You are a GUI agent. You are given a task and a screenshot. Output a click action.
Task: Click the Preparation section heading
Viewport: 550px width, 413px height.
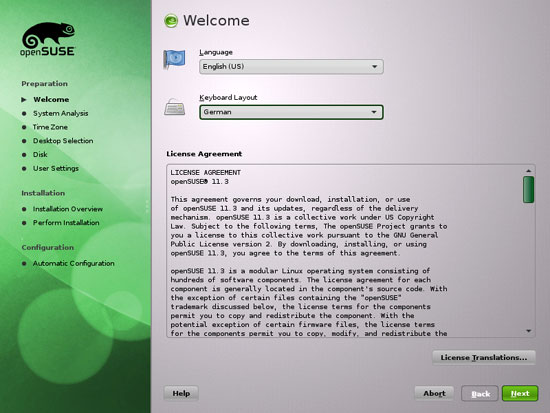click(45, 84)
